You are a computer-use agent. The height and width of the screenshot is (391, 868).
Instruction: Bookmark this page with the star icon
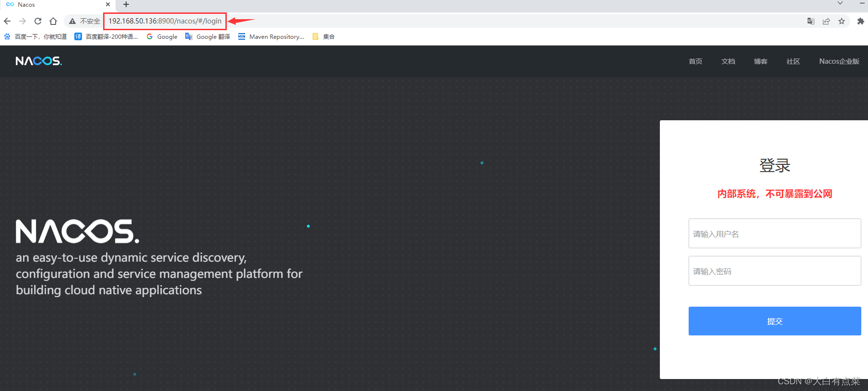pyautogui.click(x=842, y=21)
